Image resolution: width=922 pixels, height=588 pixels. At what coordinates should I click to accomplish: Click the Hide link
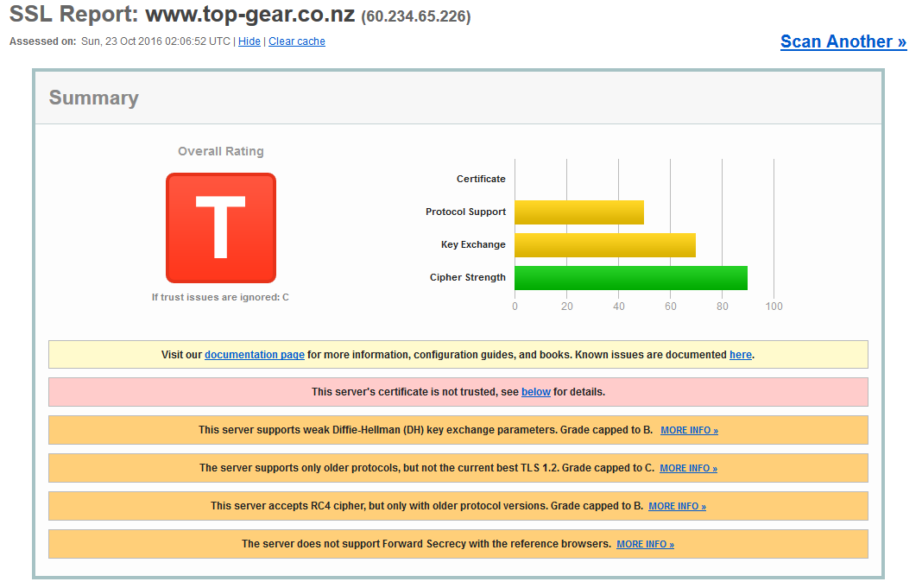[x=249, y=41]
